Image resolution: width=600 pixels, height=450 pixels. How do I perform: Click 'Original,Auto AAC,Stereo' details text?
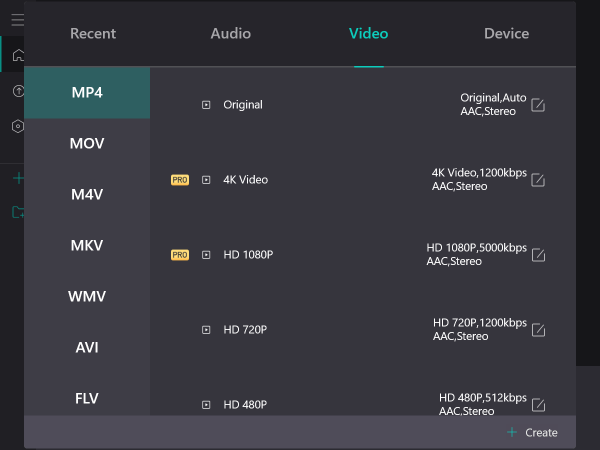click(x=493, y=104)
